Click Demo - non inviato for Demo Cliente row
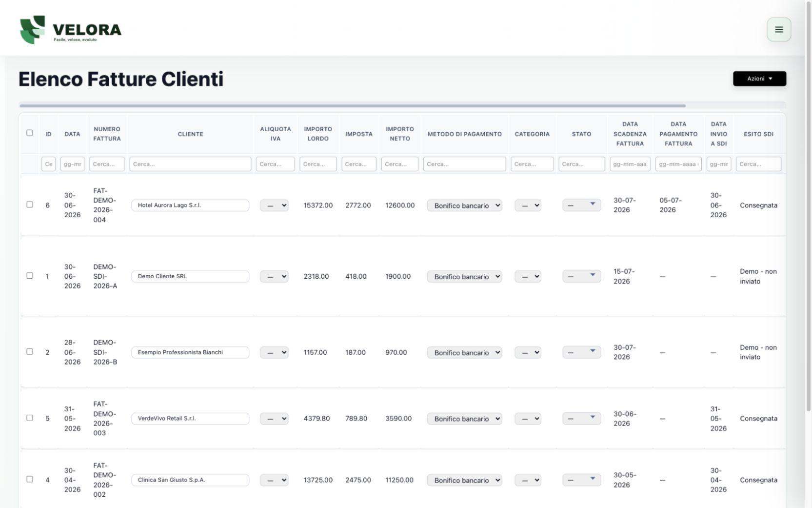This screenshot has width=812, height=508. point(758,276)
